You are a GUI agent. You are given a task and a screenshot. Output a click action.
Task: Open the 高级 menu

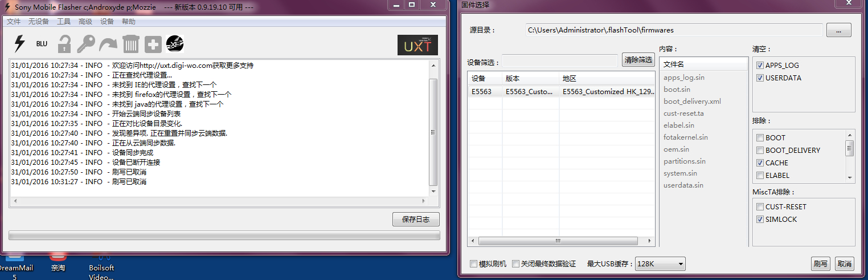(x=85, y=22)
